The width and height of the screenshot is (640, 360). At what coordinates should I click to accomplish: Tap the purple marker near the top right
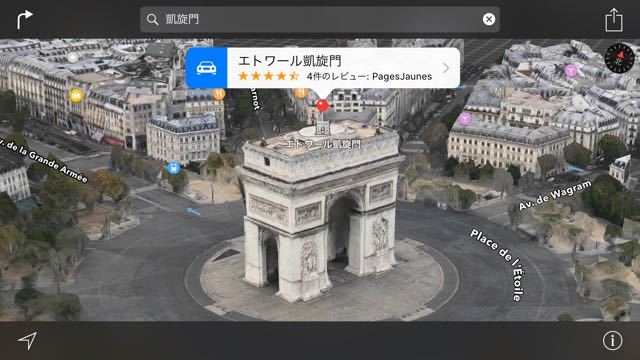point(571,70)
